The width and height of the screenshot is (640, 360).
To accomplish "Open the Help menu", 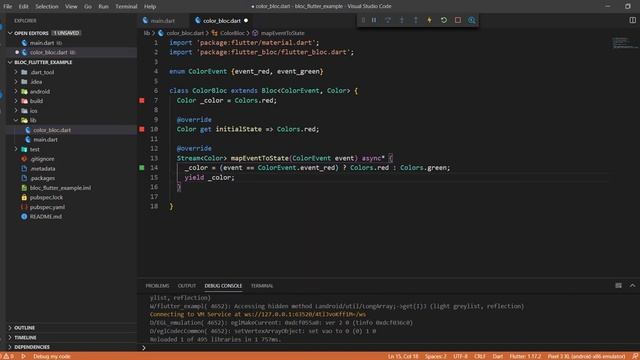I will pyautogui.click(x=150, y=6).
